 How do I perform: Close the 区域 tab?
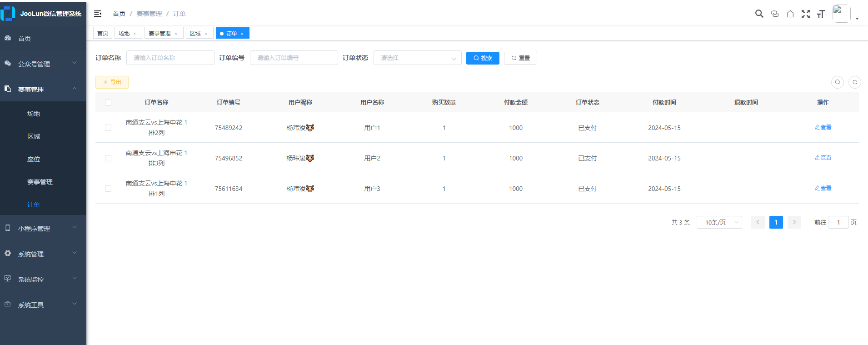click(206, 34)
